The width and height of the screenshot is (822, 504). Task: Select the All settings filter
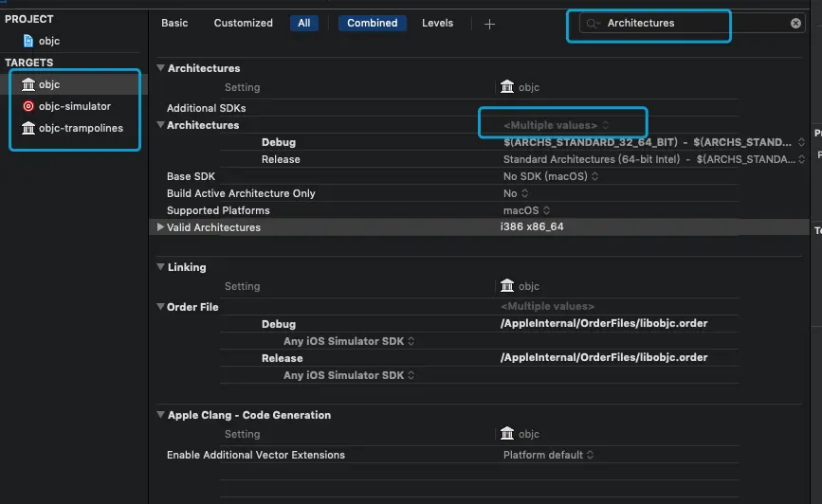304,23
